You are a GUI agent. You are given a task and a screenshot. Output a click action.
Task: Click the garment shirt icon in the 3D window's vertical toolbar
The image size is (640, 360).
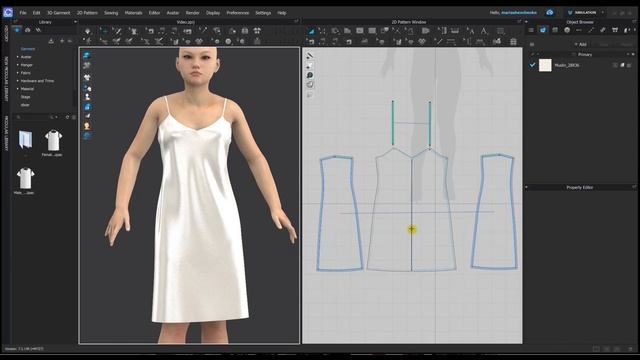(x=87, y=77)
